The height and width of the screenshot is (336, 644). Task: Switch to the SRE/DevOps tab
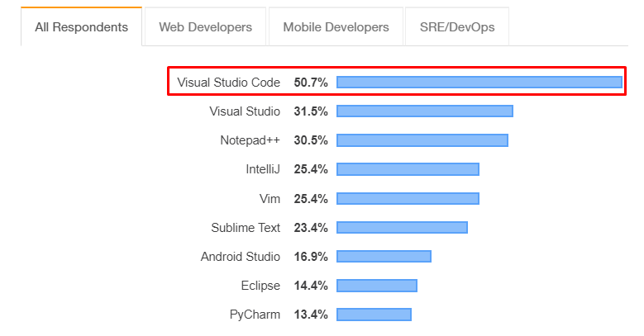point(456,27)
